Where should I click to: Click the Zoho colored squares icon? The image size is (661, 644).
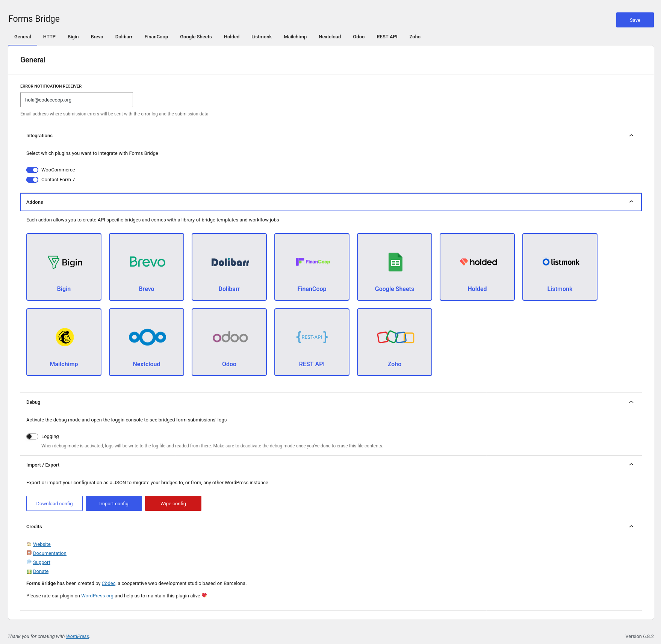(x=395, y=337)
